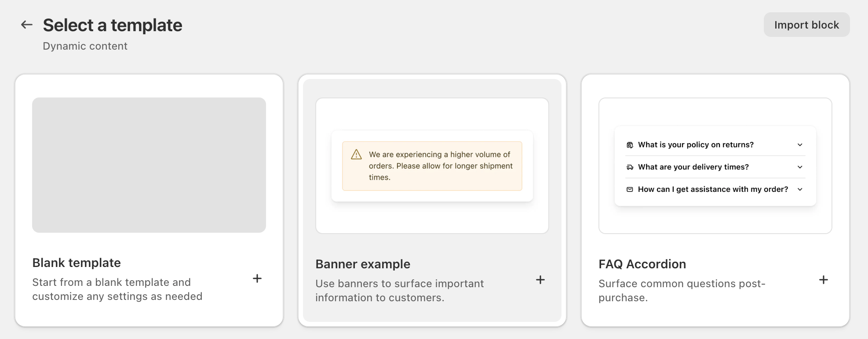The height and width of the screenshot is (339, 868).
Task: Click the warning triangle icon in banner
Action: click(x=356, y=155)
